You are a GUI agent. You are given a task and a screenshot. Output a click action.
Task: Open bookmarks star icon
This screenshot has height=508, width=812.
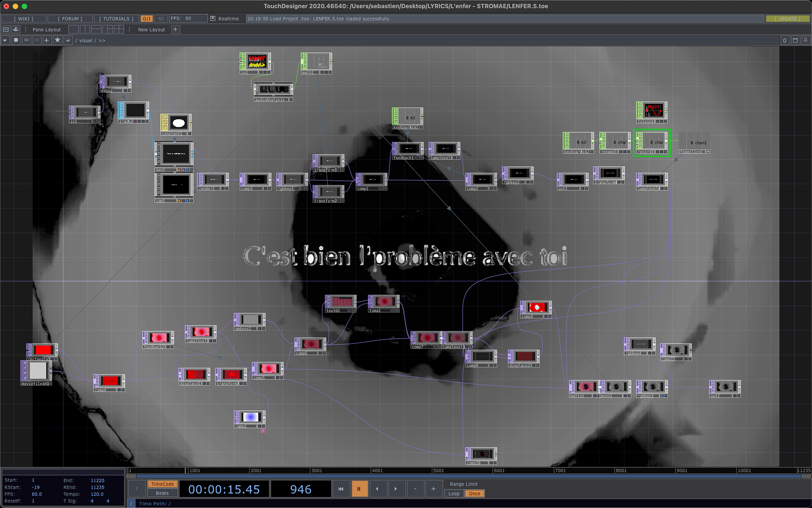tap(58, 40)
